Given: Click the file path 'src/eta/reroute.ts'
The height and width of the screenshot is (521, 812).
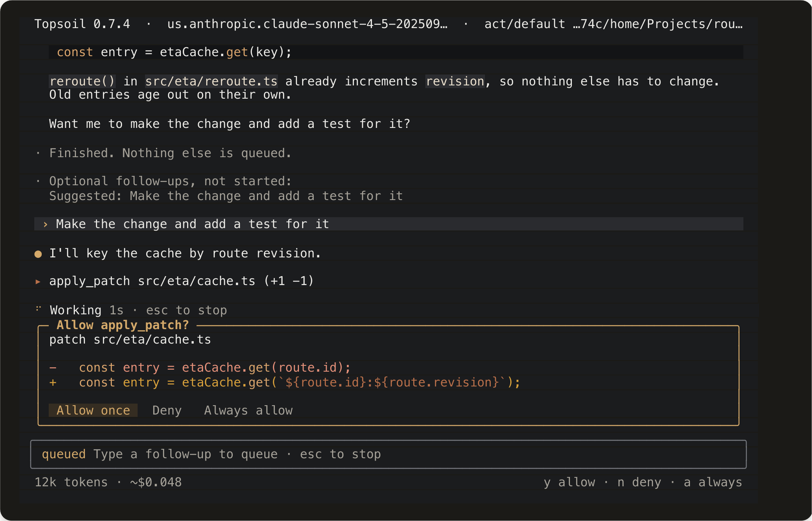Looking at the screenshot, I should pos(211,81).
